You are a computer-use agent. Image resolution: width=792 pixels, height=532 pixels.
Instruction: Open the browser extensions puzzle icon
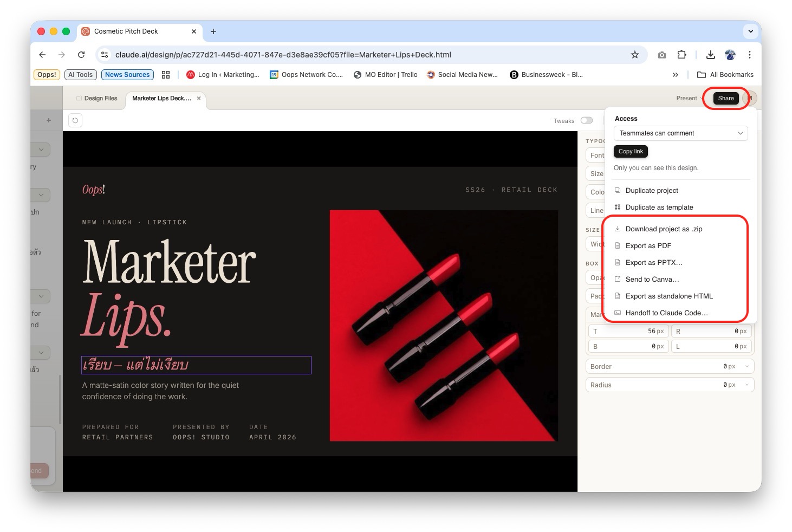681,55
